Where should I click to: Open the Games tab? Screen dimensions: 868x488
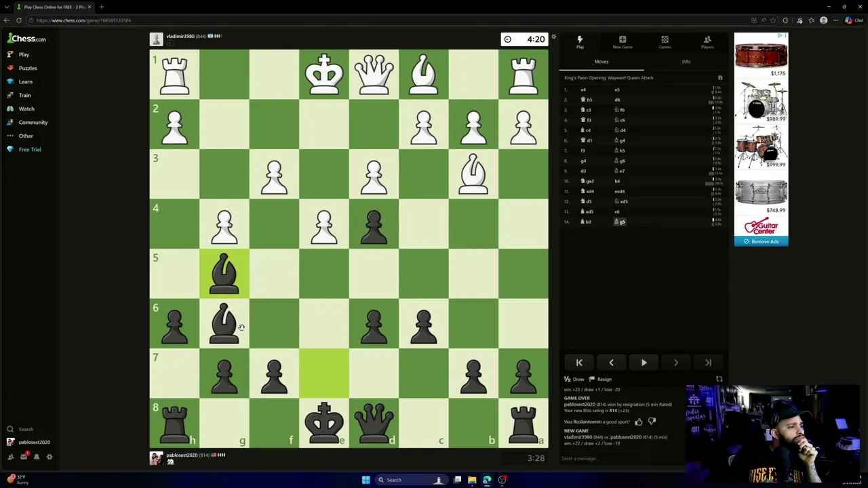tap(665, 42)
